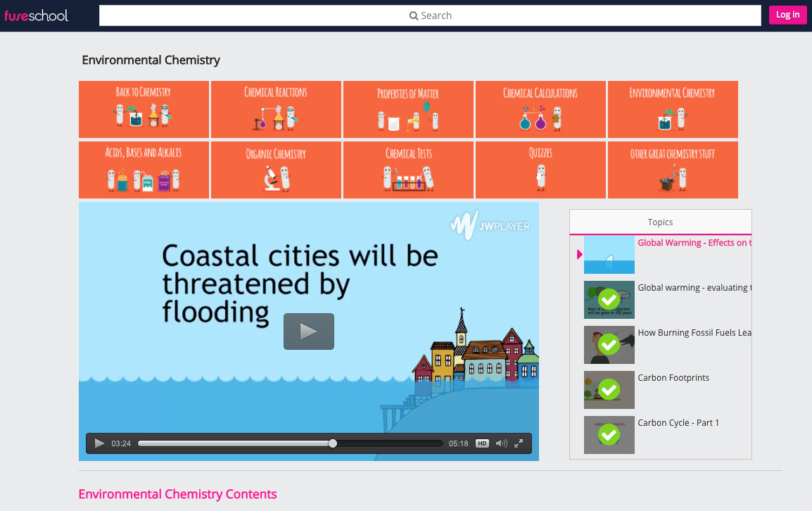812x511 pixels.
Task: Expand the currently playing Global Warming topic
Action: click(579, 253)
